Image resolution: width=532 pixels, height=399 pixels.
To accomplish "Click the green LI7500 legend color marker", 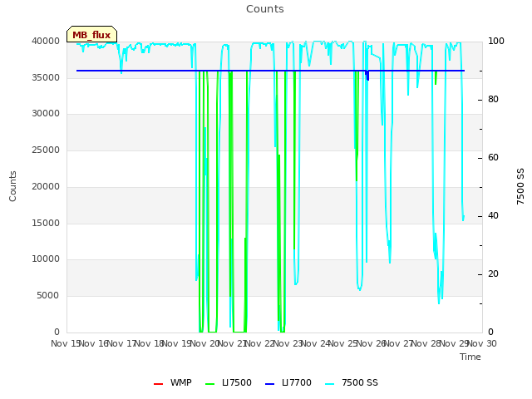I will pyautogui.click(x=210, y=384).
